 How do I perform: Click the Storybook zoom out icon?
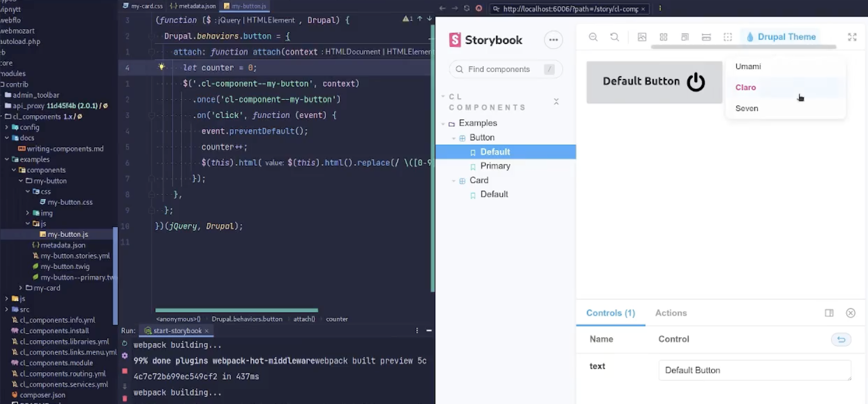click(593, 37)
